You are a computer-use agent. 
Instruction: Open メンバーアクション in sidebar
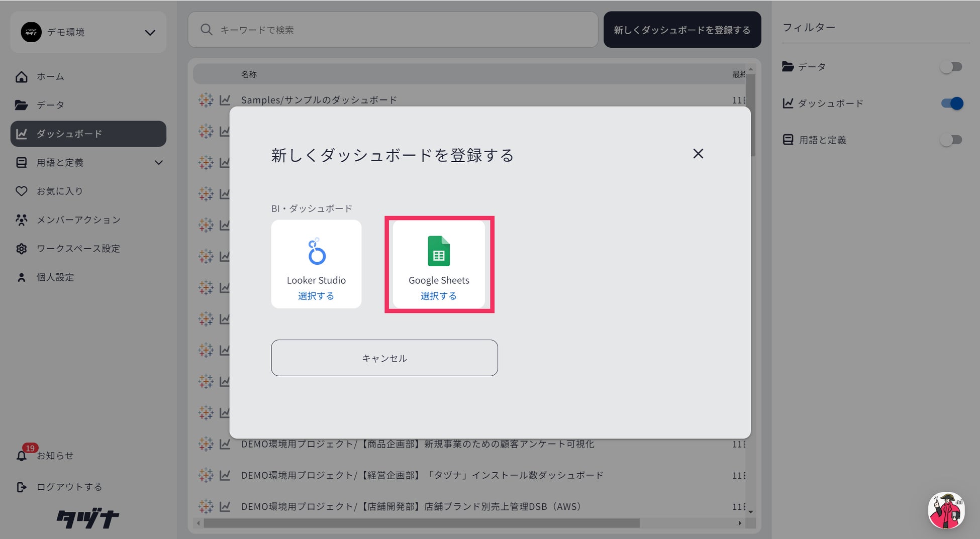88,220
